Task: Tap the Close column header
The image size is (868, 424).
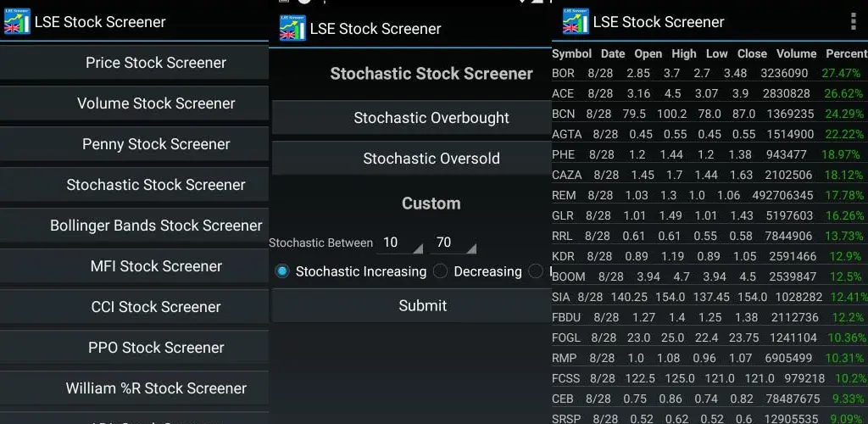Action: pyautogui.click(x=752, y=53)
